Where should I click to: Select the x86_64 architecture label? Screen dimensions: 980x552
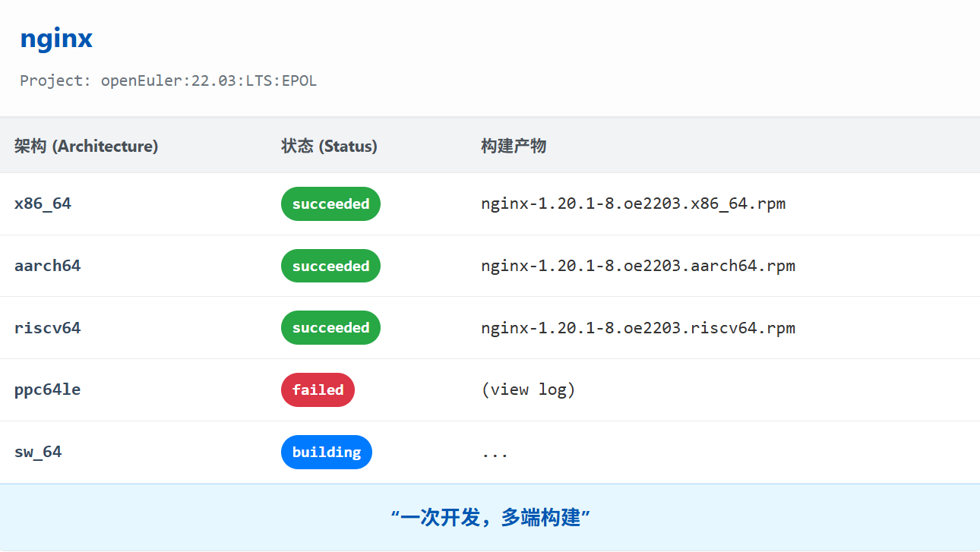(x=43, y=203)
